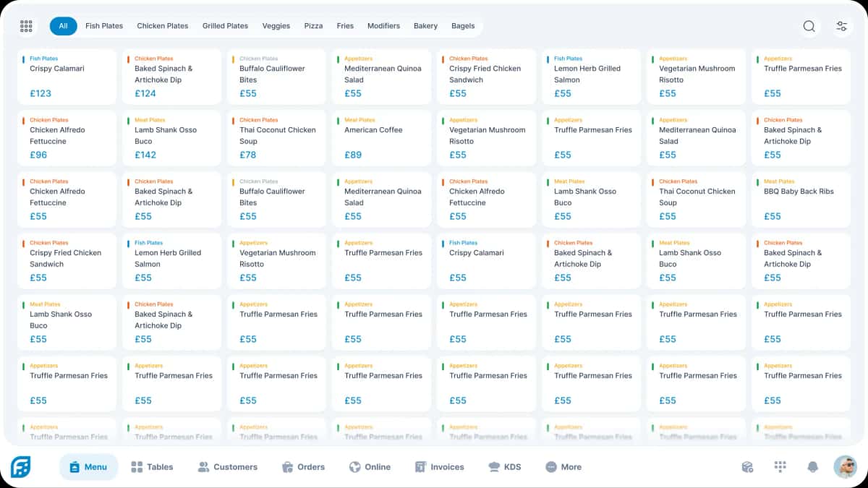Image resolution: width=868 pixels, height=488 pixels.
Task: Switch to the Bakery category tab
Action: click(x=425, y=25)
